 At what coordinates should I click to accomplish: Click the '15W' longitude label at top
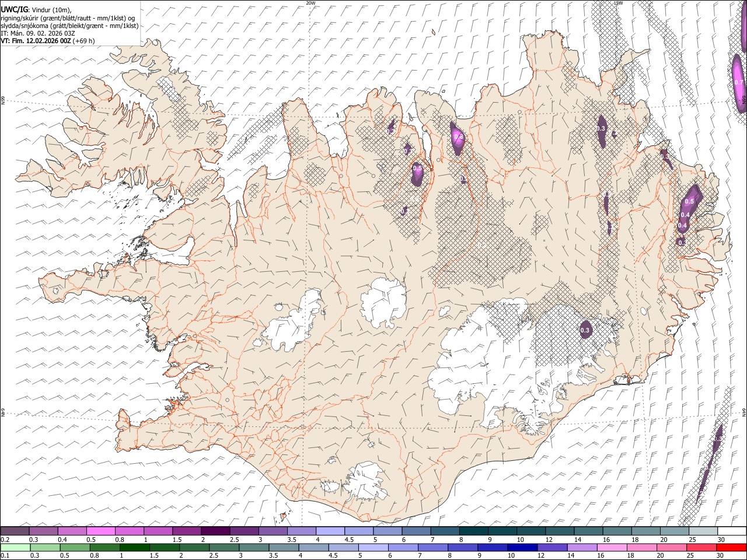tap(618, 3)
